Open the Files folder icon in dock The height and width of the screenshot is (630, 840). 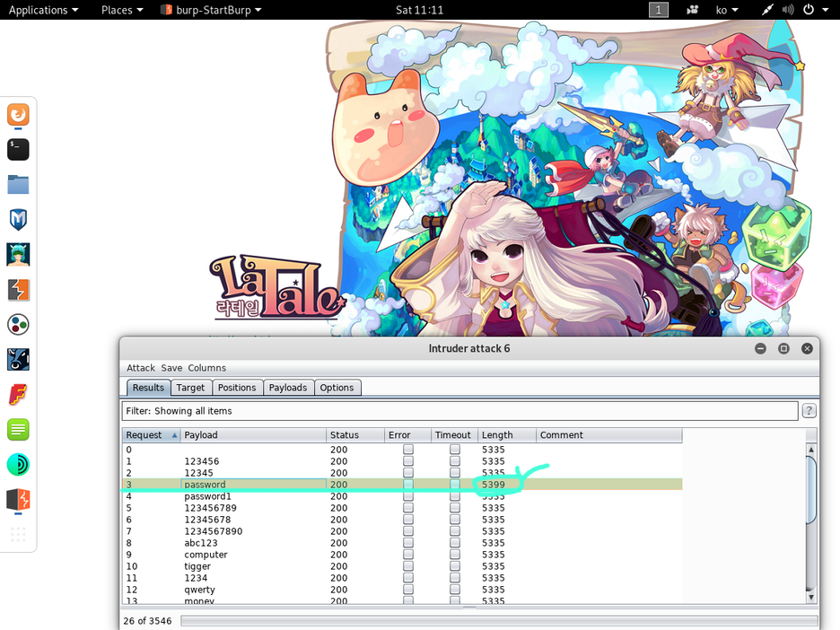click(x=18, y=184)
